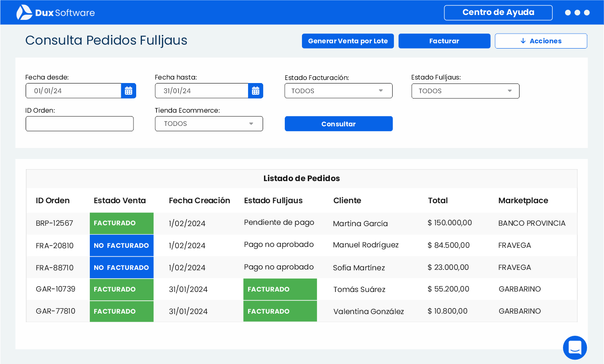Click Fecha Creación column header
The width and height of the screenshot is (604, 364).
tap(199, 201)
